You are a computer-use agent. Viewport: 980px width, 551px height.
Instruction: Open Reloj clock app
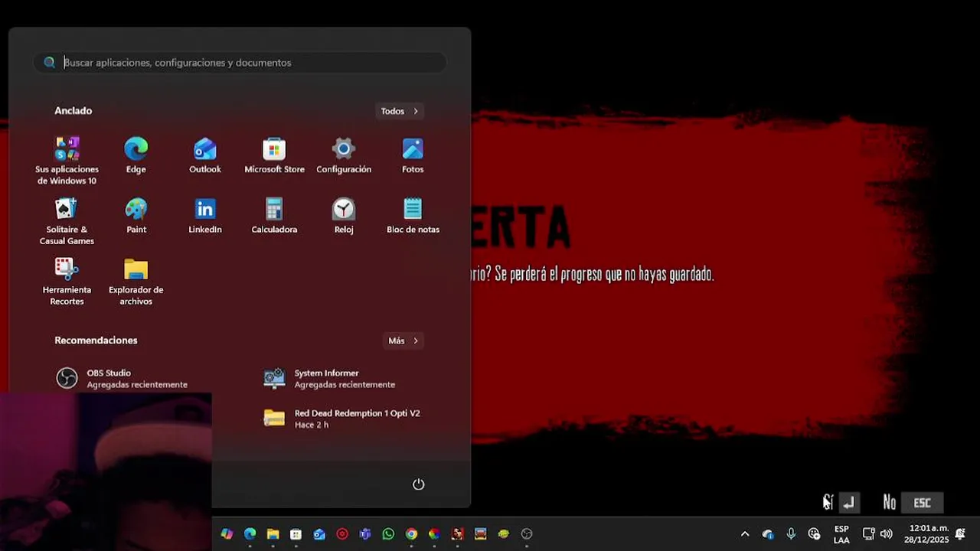344,216
